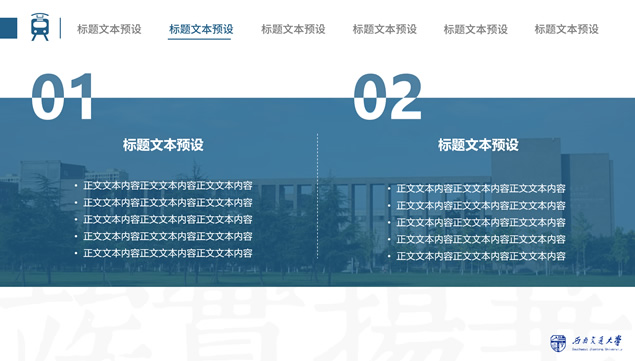Select the underlined active 标题文本预设 tab
This screenshot has width=635, height=361.
click(201, 29)
